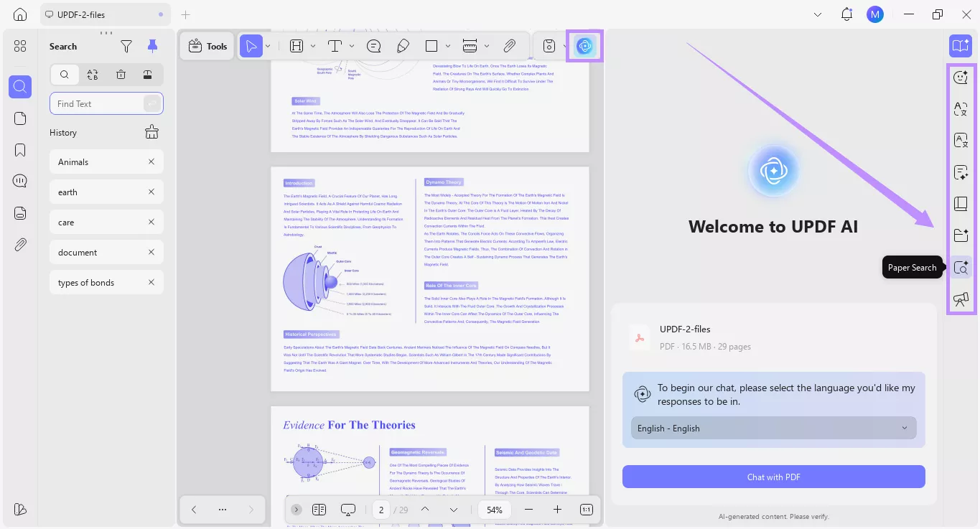
Task: Open the sparkle book icon atop right sidebar
Action: point(961,46)
